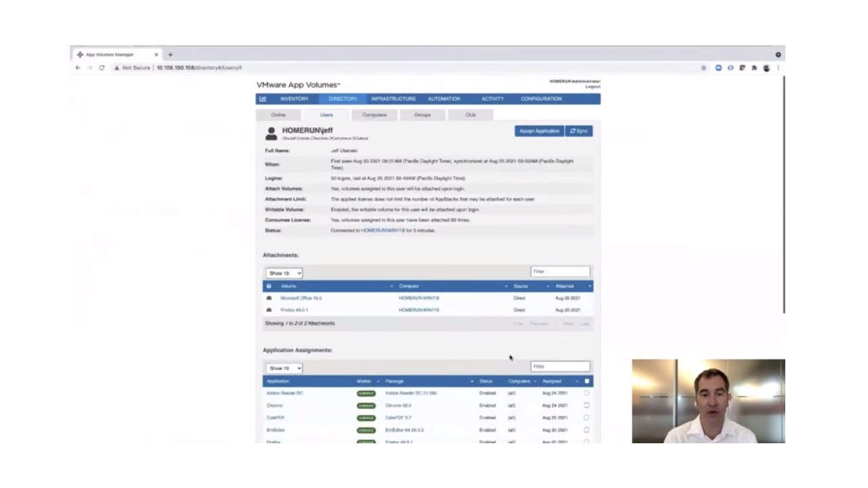This screenshot has height=488, width=868.
Task: Select the EmEditor assignment checkbox
Action: 587,430
